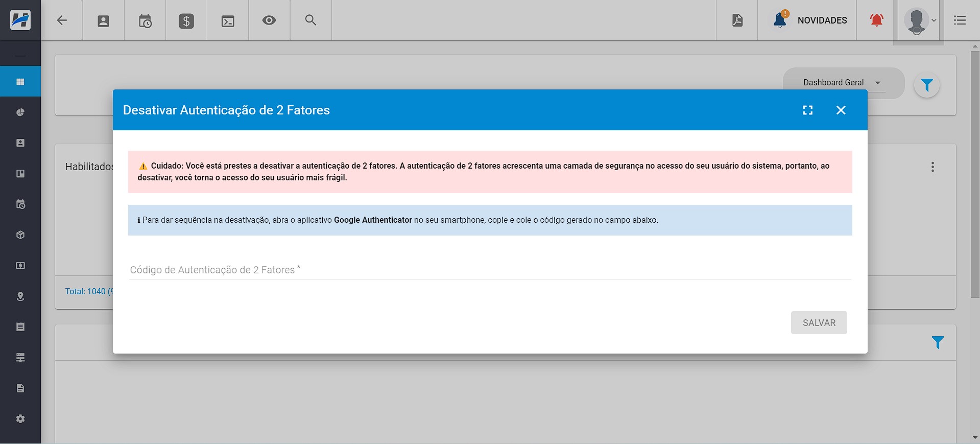Click the round filter funnel button
980x444 pixels.
(x=927, y=85)
